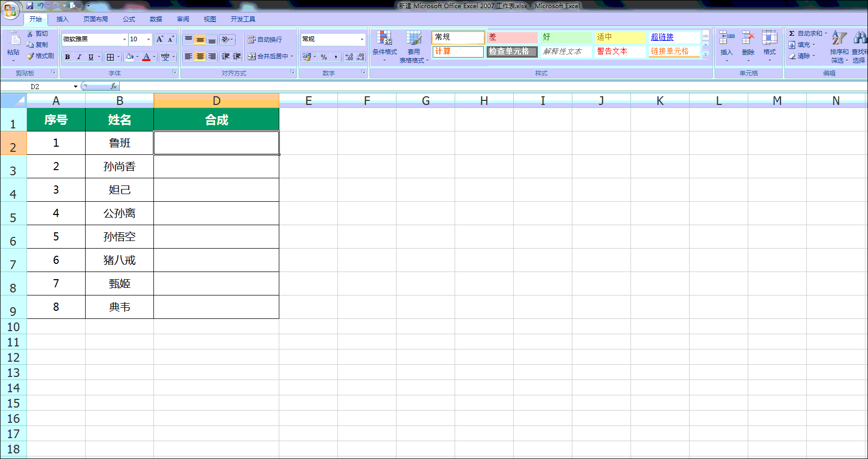Open the Name Box dropdown arrow
Image resolution: width=868 pixels, height=459 pixels.
tap(75, 87)
